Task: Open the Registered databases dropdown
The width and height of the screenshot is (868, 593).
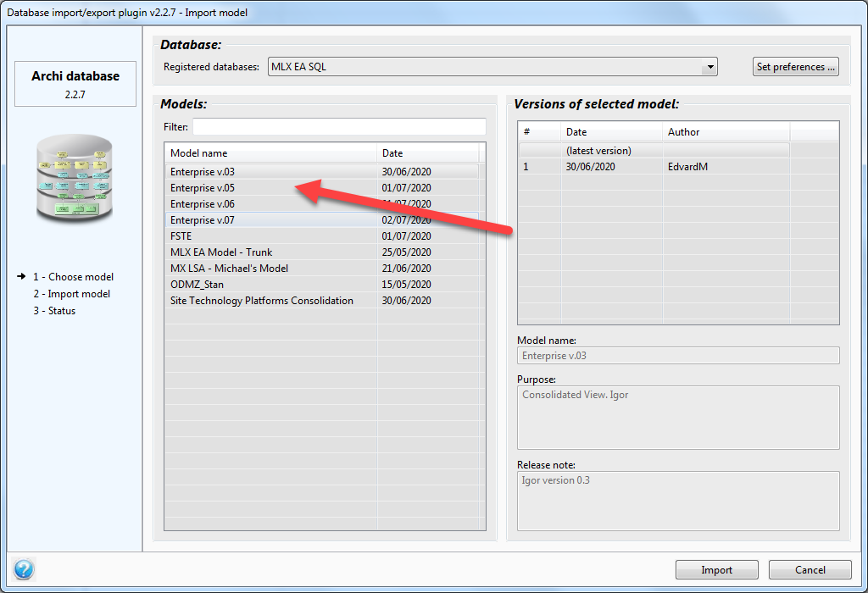Action: click(492, 66)
